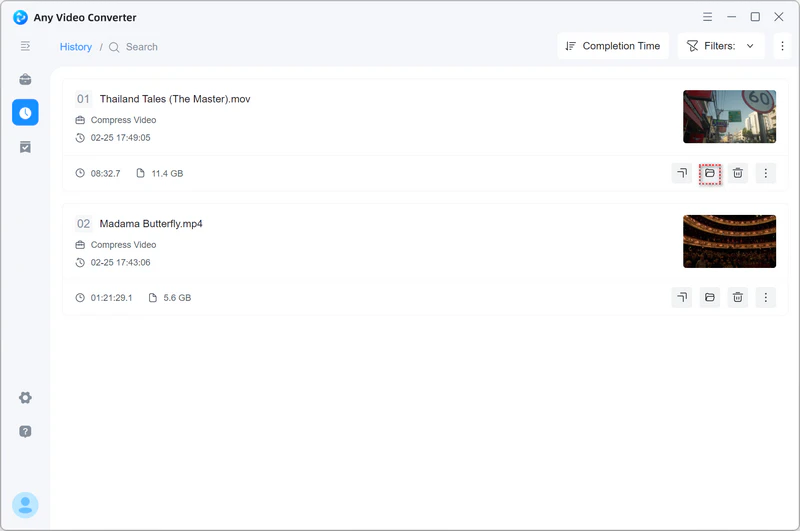Expand the Filters dropdown
This screenshot has width=800, height=531.
[720, 46]
